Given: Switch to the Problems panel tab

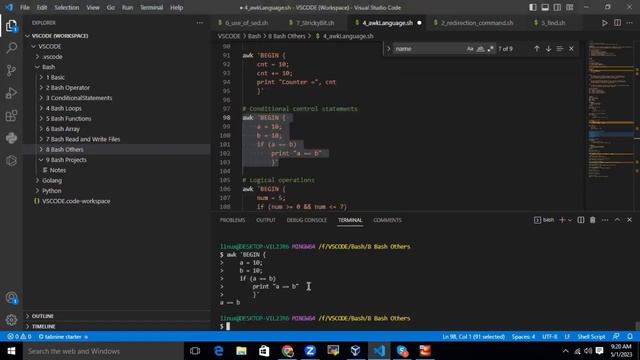Looking at the screenshot, I should click(232, 220).
